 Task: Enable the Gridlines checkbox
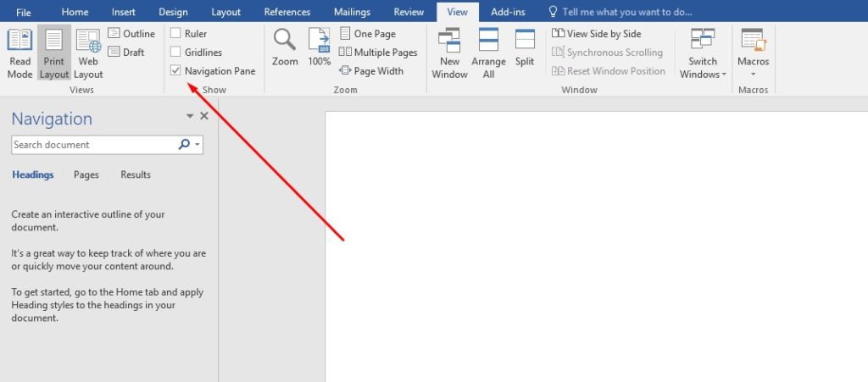coord(175,52)
